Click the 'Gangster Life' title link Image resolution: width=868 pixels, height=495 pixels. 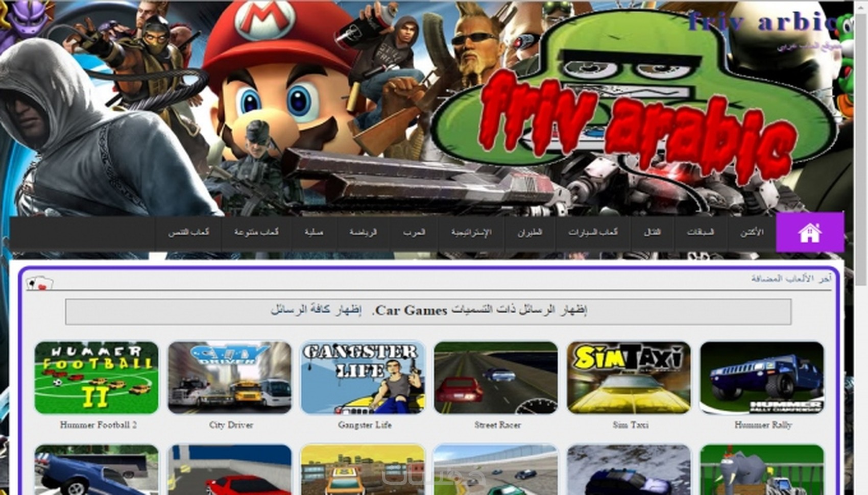pos(365,425)
